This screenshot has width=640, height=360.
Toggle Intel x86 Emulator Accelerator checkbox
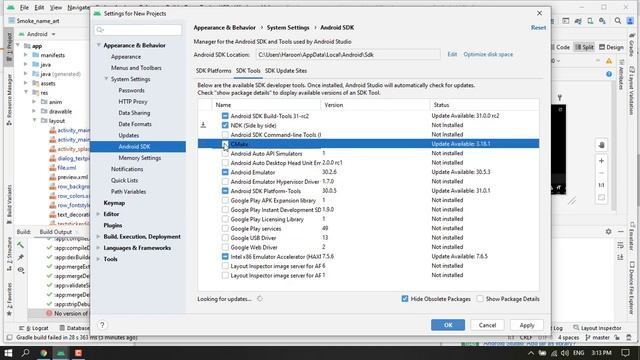click(x=225, y=257)
